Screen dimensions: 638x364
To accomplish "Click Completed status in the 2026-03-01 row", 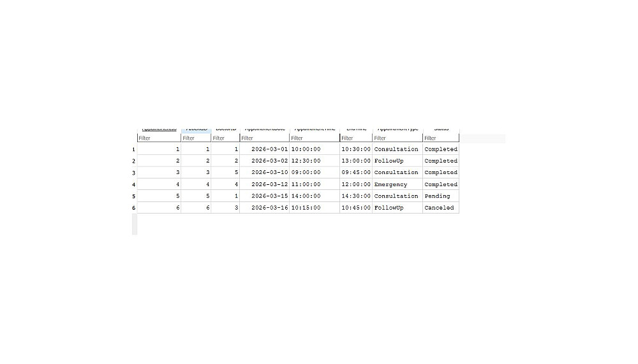I will click(x=441, y=149).
